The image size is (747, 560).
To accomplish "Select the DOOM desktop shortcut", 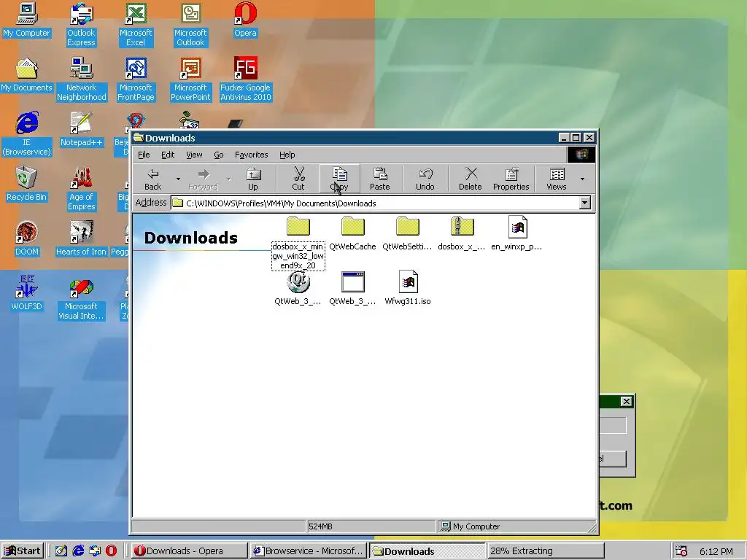I will pyautogui.click(x=26, y=239).
